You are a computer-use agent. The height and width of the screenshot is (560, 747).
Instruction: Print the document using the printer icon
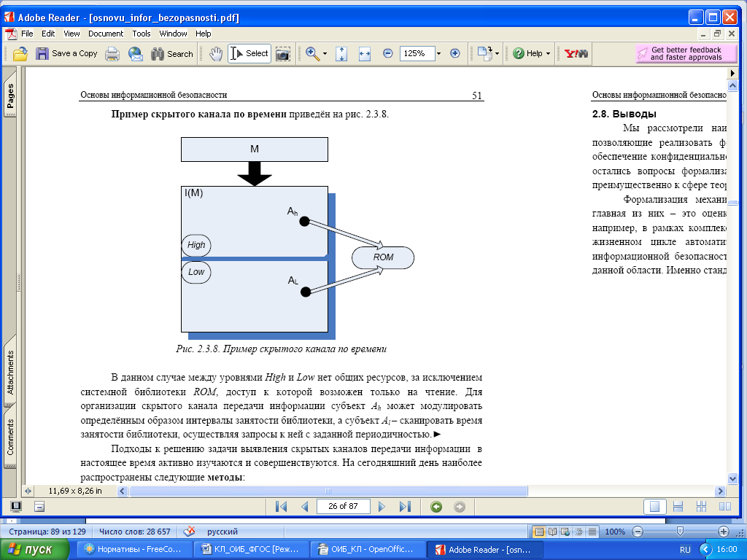tap(112, 54)
